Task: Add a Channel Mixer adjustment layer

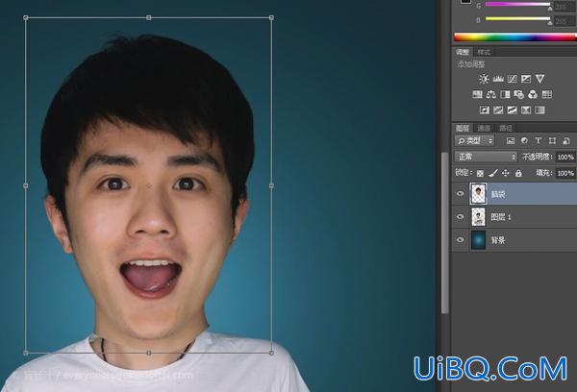Action: [533, 94]
